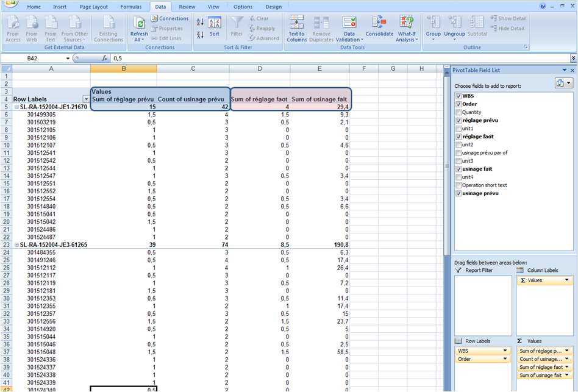Image resolution: width=578 pixels, height=392 pixels.
Task: Open the Formulas ribbon tab
Action: 130,7
